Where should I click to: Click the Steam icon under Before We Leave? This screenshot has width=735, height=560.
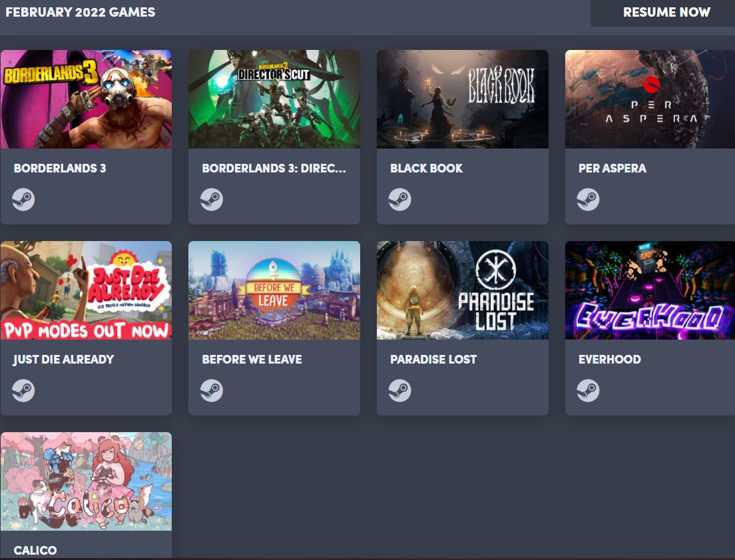(x=212, y=391)
